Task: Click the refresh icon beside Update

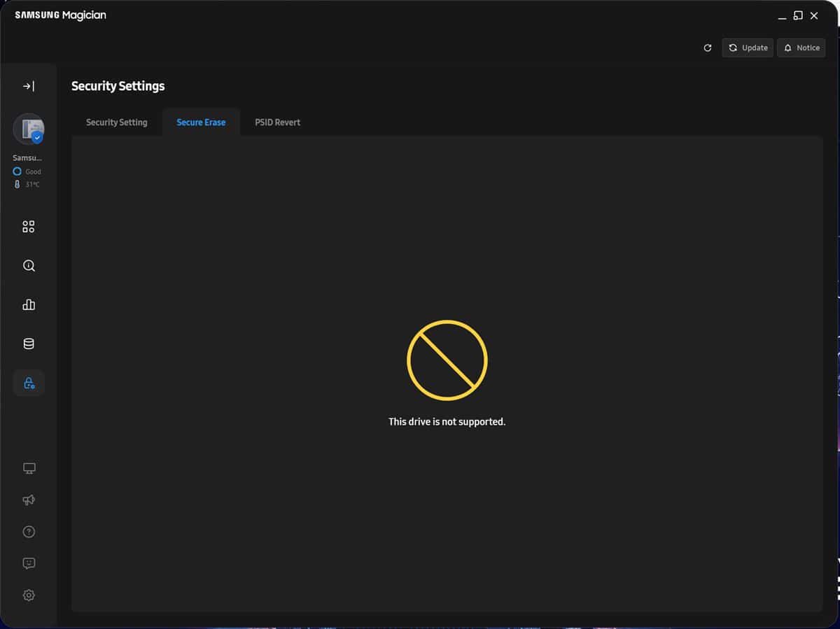Action: pyautogui.click(x=708, y=48)
